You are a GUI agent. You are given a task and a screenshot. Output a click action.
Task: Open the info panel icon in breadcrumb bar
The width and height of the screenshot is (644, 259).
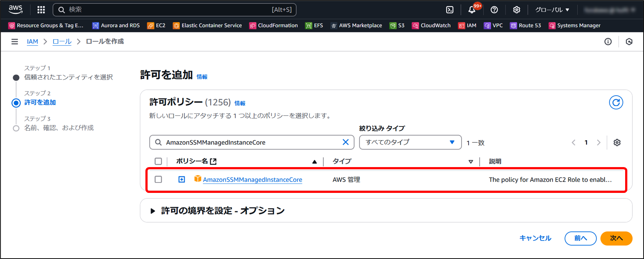pyautogui.click(x=608, y=42)
